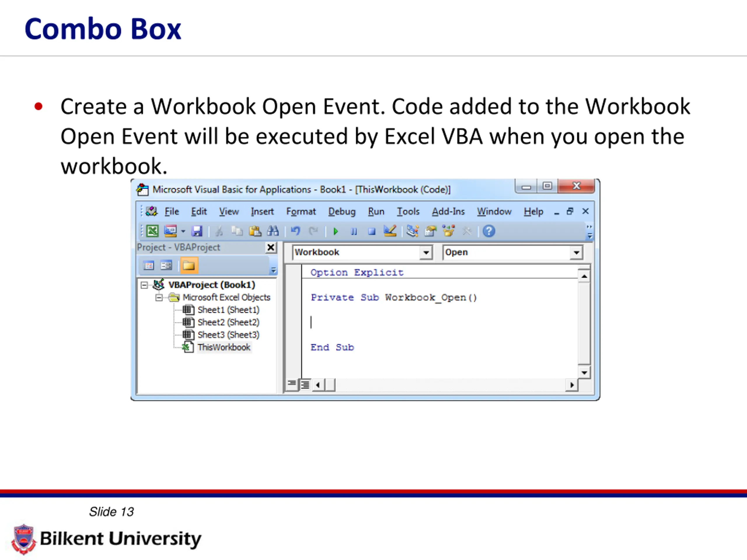Click the Undo arrow icon
The height and width of the screenshot is (560, 747).
pos(296,231)
